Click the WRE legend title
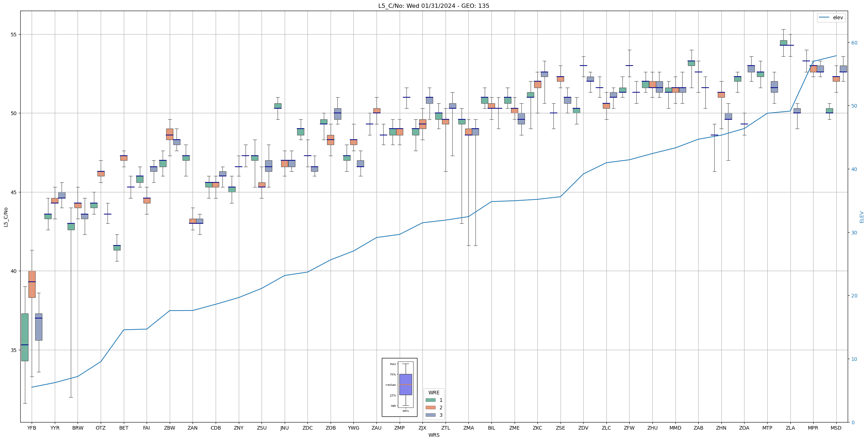This screenshot has height=441, width=868. 433,393
